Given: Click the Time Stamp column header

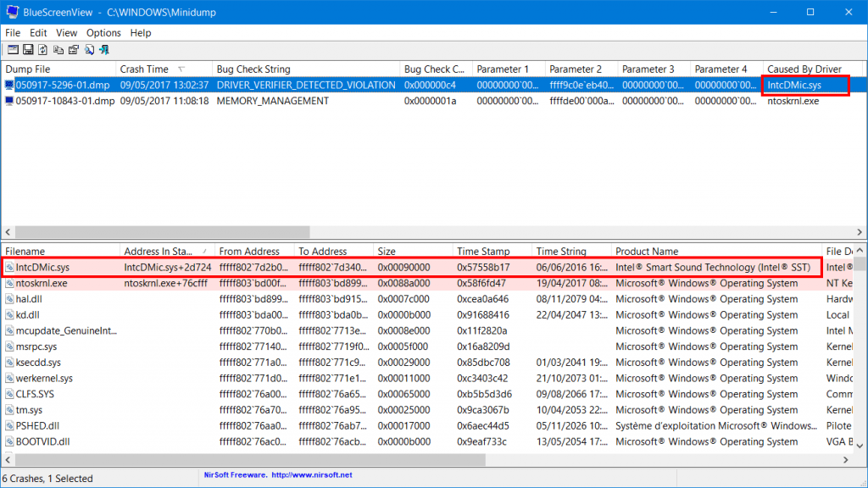Looking at the screenshot, I should pos(492,251).
